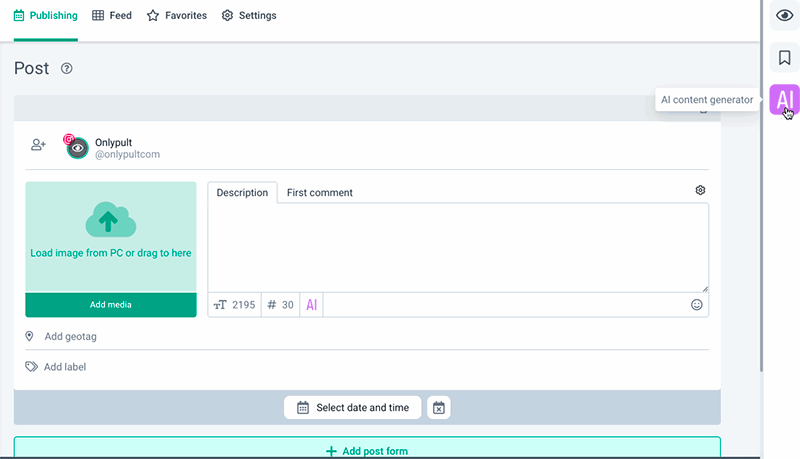Open description settings gear icon
800x459 pixels.
tap(700, 190)
